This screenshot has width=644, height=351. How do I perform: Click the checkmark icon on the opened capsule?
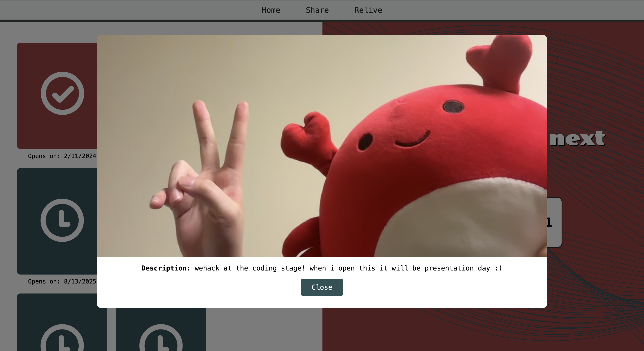(x=62, y=93)
